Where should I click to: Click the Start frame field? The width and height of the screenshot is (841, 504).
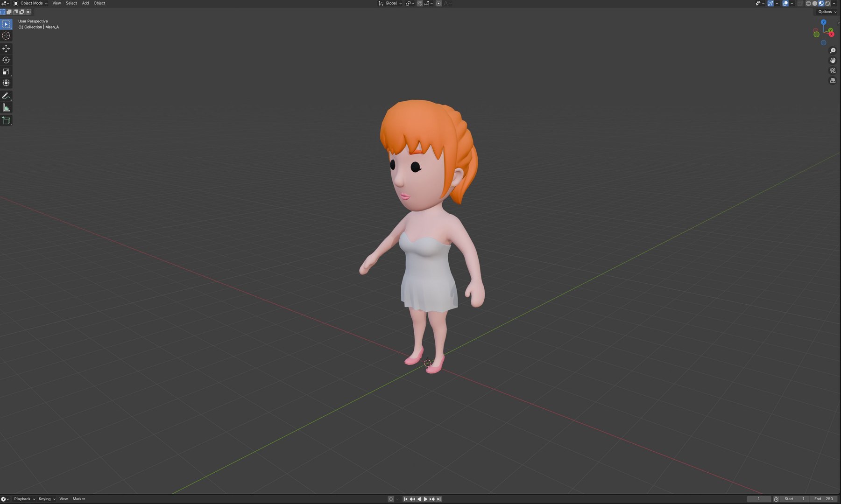coord(795,499)
